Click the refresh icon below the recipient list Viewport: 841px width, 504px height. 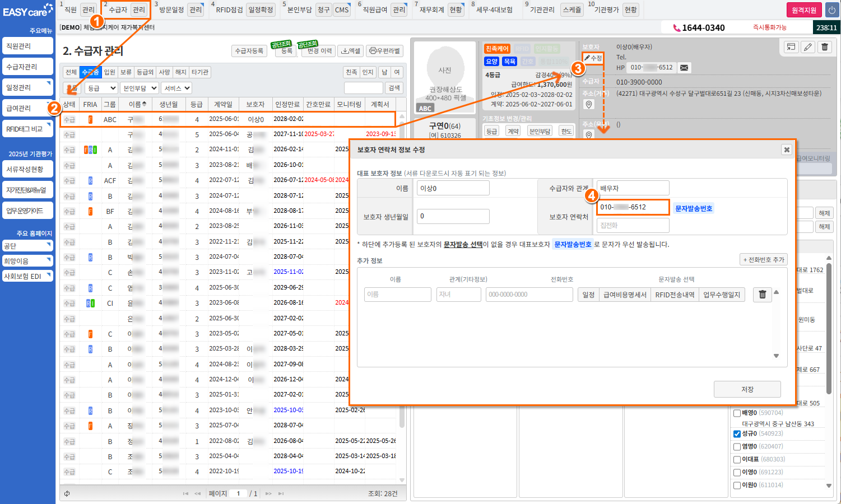pyautogui.click(x=67, y=493)
